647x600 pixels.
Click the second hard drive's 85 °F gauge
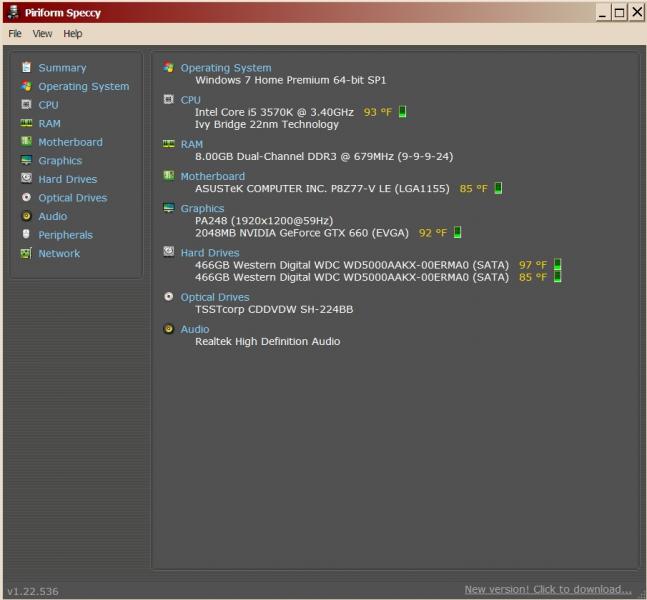pos(558,276)
